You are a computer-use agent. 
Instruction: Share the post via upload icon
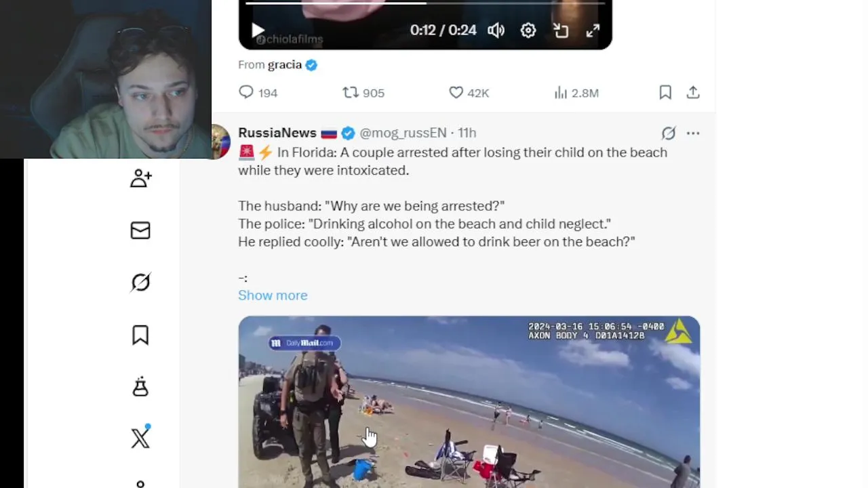(x=693, y=93)
